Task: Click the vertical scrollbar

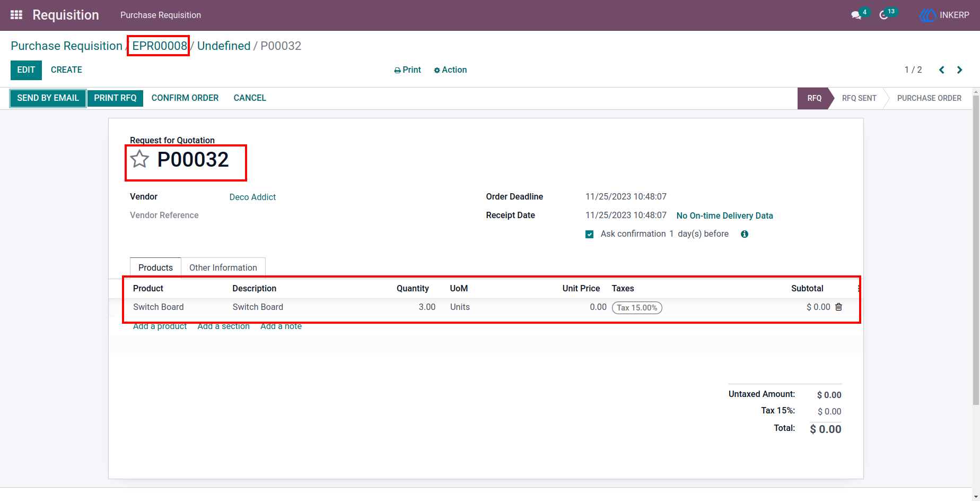Action: click(976, 249)
